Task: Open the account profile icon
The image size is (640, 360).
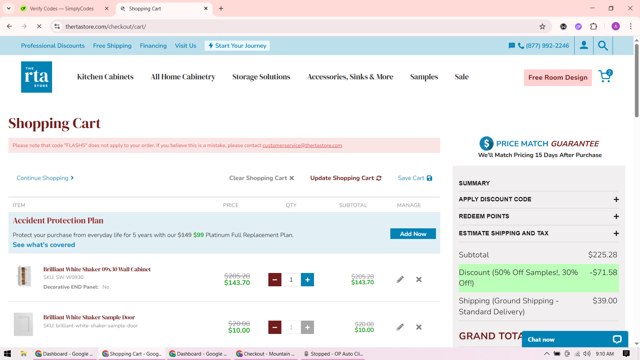Action: click(x=584, y=45)
